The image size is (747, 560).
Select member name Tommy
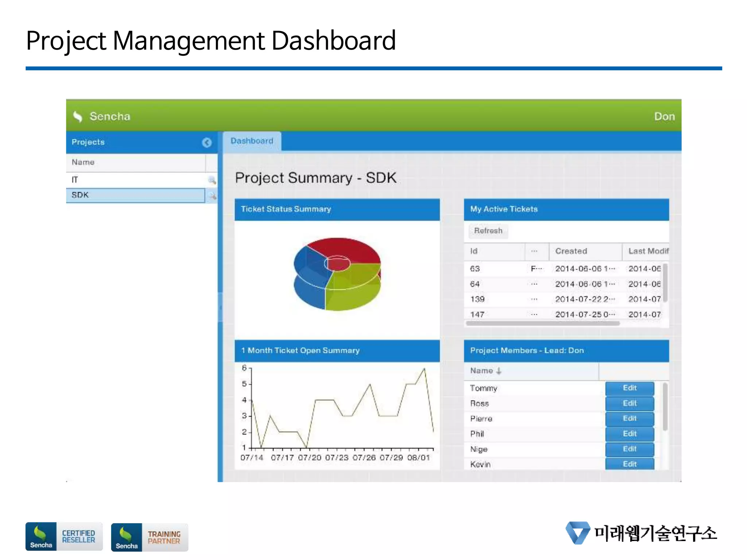click(484, 389)
